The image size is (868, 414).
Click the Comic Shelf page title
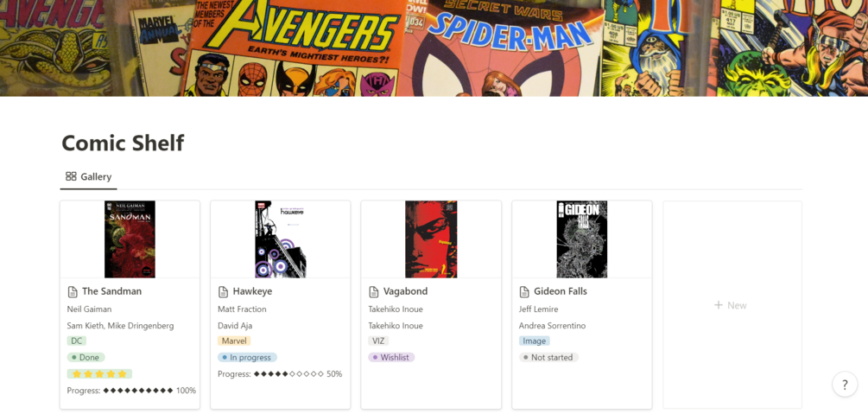pos(123,143)
